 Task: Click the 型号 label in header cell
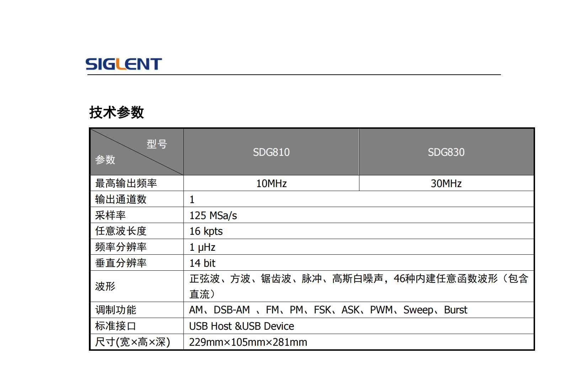pyautogui.click(x=156, y=144)
